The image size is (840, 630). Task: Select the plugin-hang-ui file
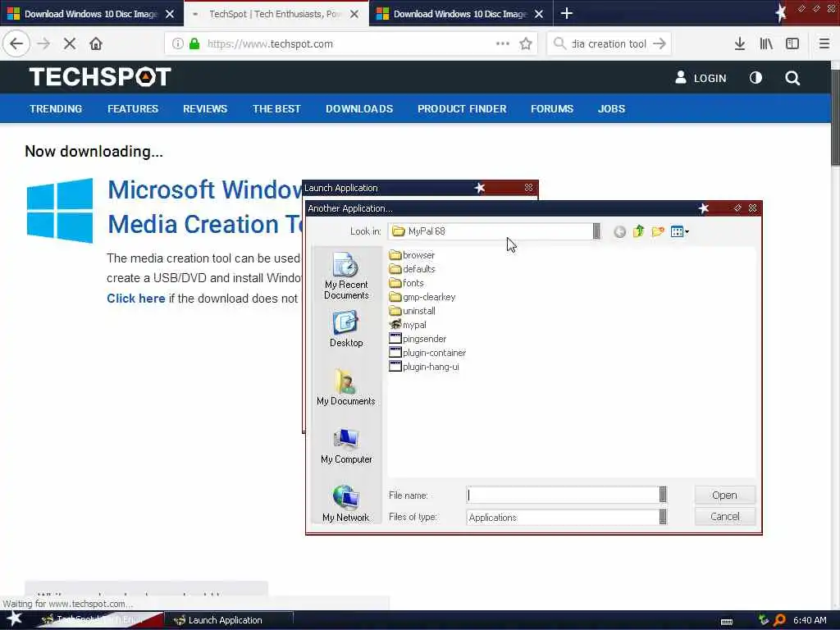[424, 367]
